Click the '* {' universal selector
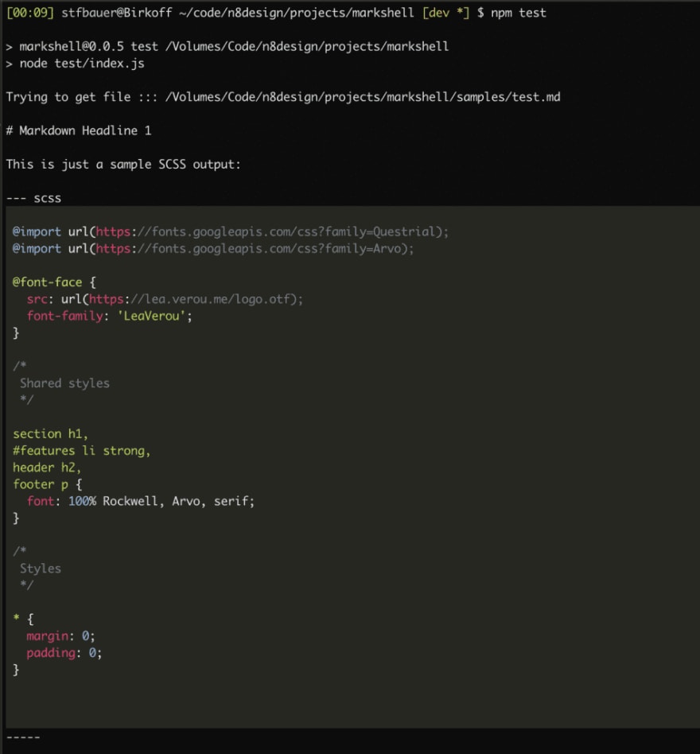The image size is (700, 754). (23, 619)
